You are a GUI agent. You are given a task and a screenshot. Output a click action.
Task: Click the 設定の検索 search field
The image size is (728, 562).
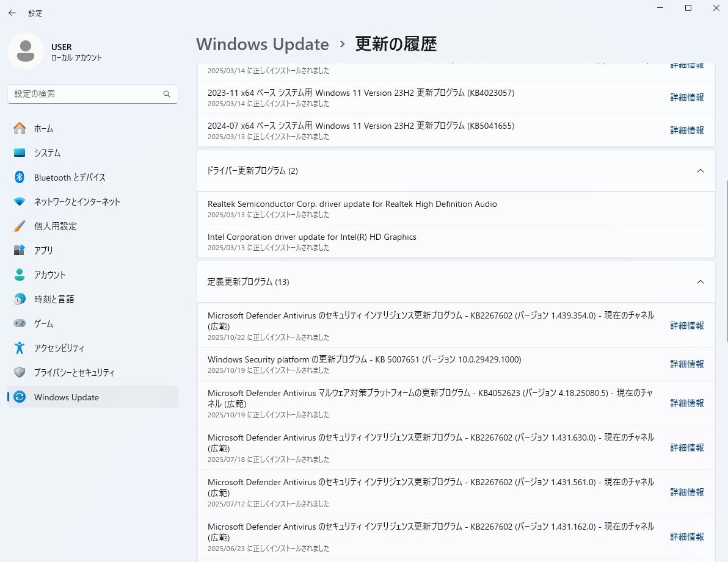pos(86,95)
